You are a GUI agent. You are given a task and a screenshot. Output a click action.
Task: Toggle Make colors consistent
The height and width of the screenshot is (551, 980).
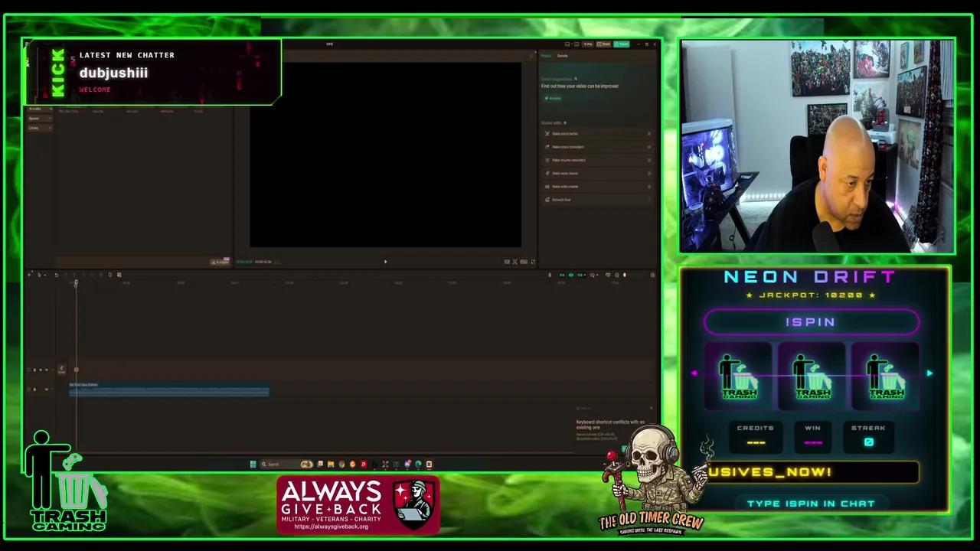click(x=649, y=147)
